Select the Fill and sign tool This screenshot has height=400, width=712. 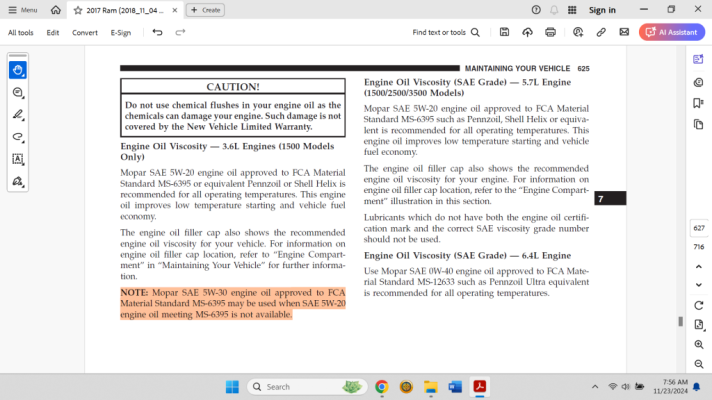[18, 181]
